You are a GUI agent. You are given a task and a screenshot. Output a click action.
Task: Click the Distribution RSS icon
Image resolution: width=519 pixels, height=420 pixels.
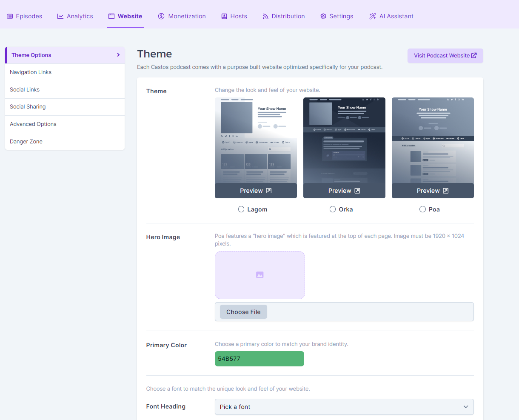[x=265, y=16]
